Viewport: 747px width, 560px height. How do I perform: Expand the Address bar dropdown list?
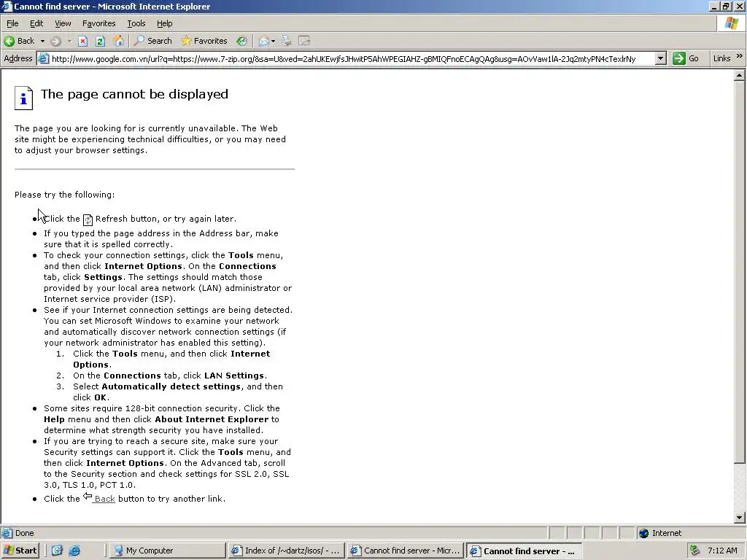click(x=660, y=58)
